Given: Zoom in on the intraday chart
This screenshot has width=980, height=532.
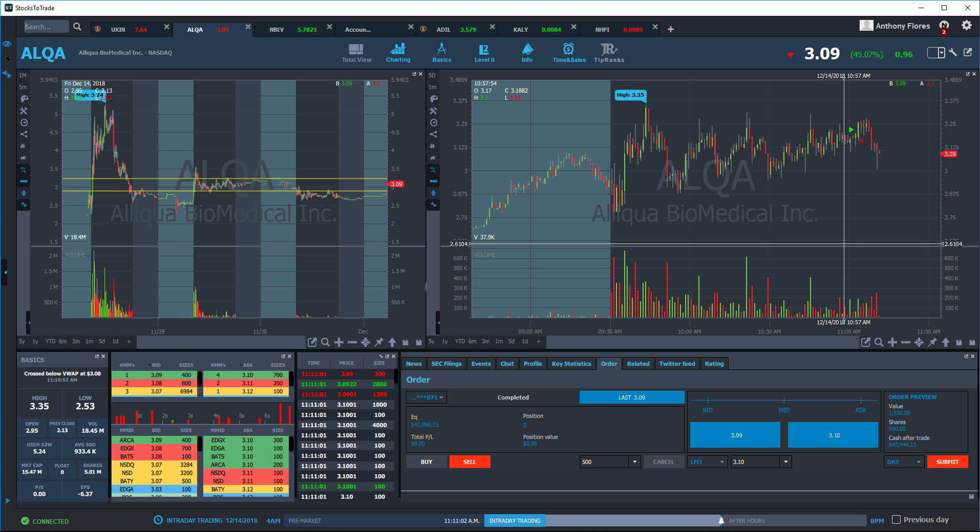Looking at the screenshot, I should pos(892,342).
